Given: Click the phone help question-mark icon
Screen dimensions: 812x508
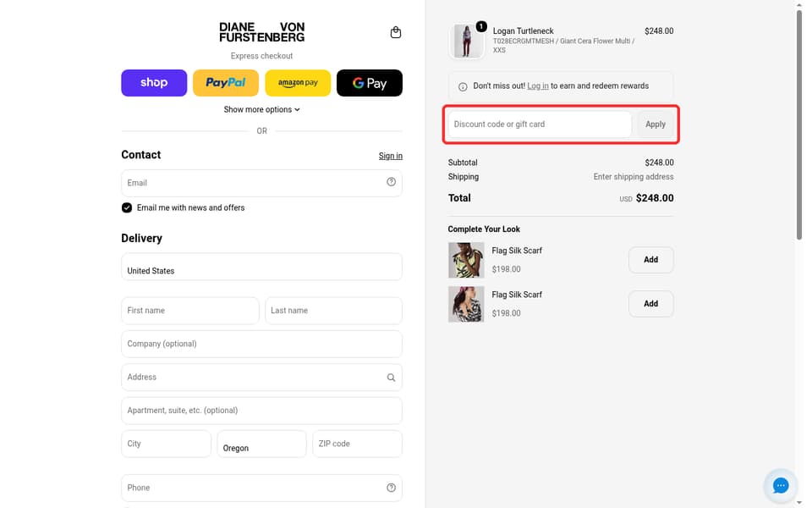Looking at the screenshot, I should (391, 488).
